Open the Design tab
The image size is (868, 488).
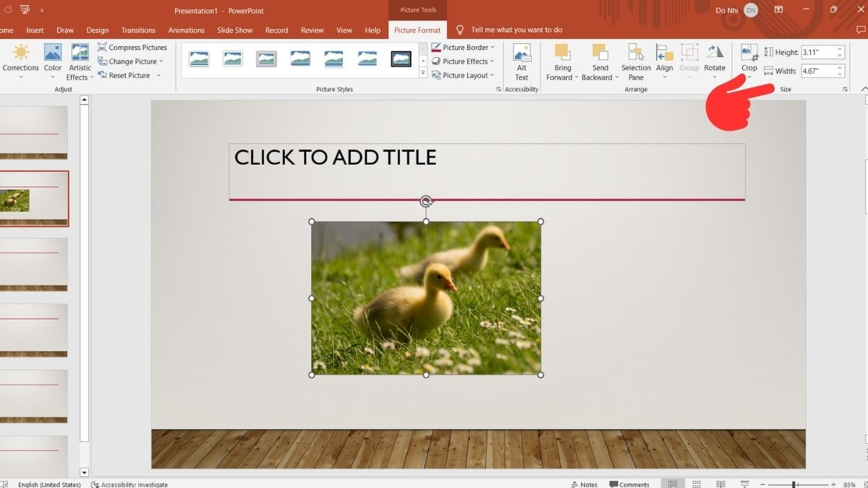click(98, 30)
